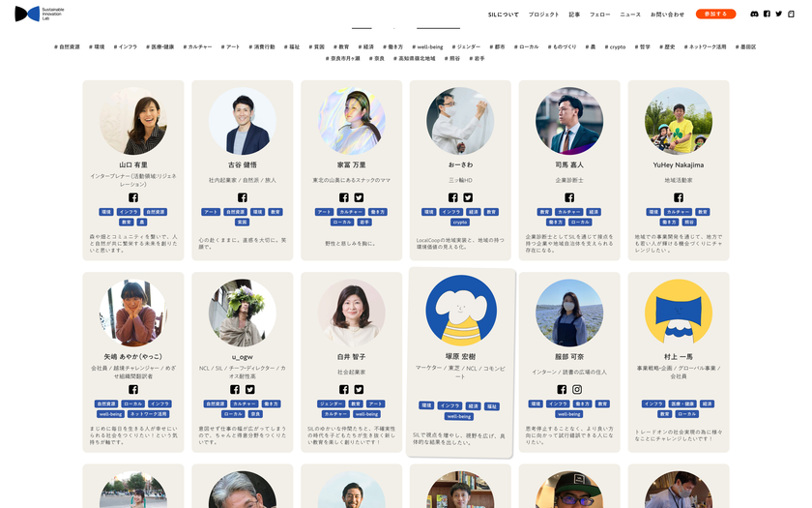The height and width of the screenshot is (508, 812).
Task: Filter by the # 自然資源 hashtag
Action: [68, 46]
